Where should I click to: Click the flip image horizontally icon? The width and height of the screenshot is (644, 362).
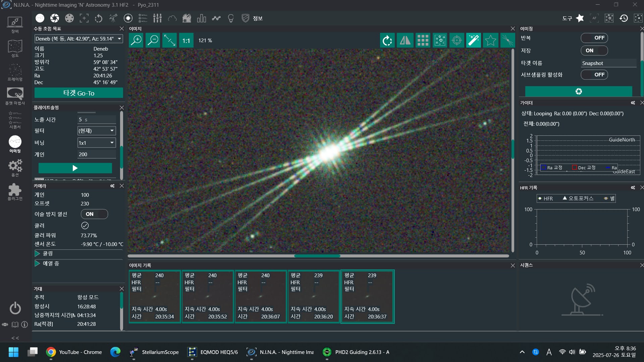click(405, 41)
